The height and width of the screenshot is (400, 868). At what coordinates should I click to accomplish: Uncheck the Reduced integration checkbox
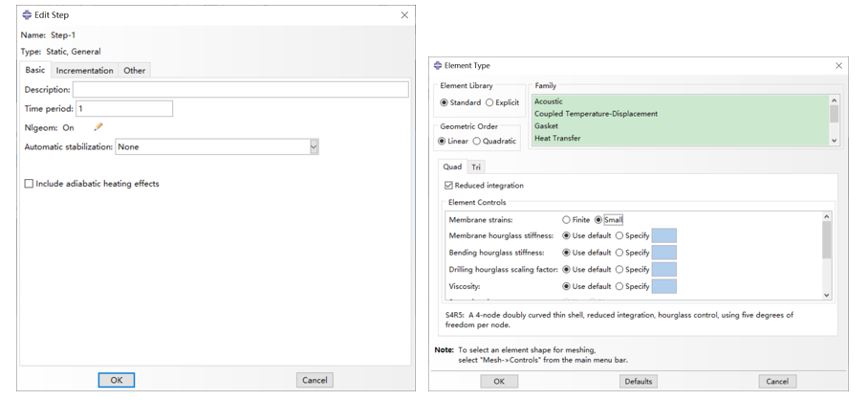pyautogui.click(x=449, y=186)
